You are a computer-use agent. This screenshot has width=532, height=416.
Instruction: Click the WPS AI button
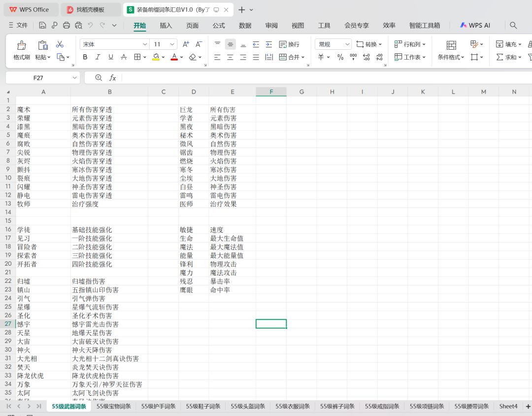click(475, 25)
